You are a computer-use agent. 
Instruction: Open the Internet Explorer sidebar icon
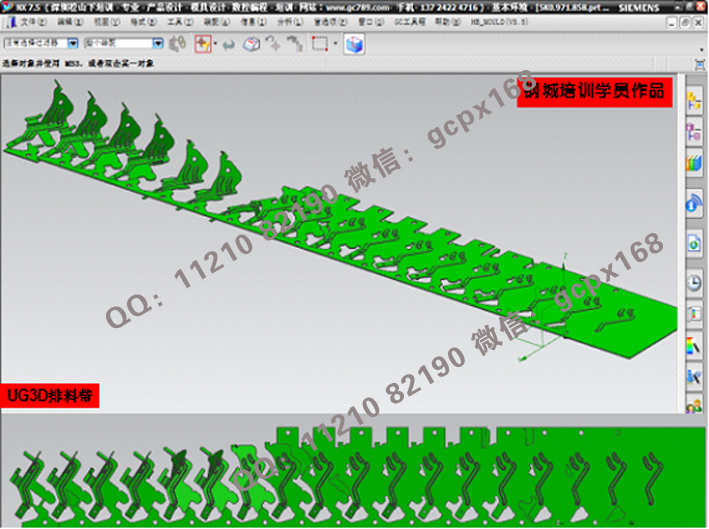tap(694, 203)
